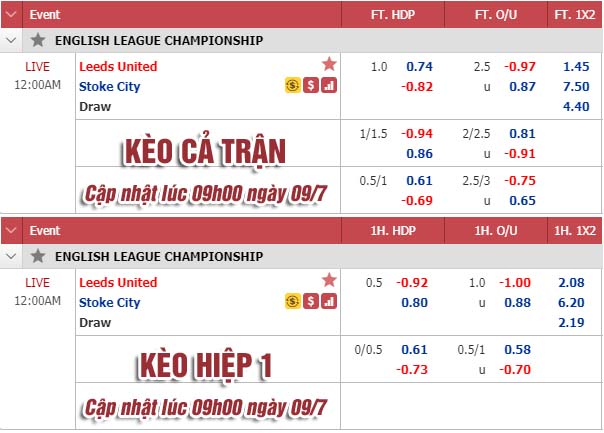Open the statistics chart icon in first-half section

[x=329, y=301]
